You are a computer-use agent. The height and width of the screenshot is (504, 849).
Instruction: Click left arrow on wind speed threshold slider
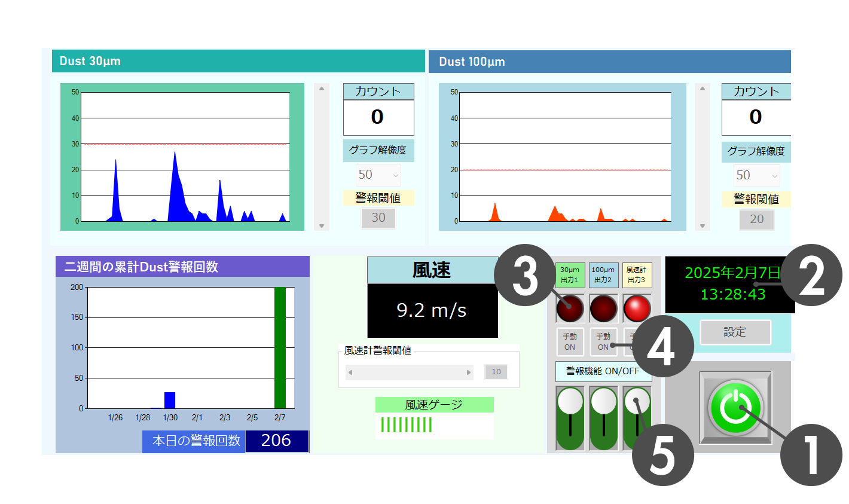[x=350, y=372]
